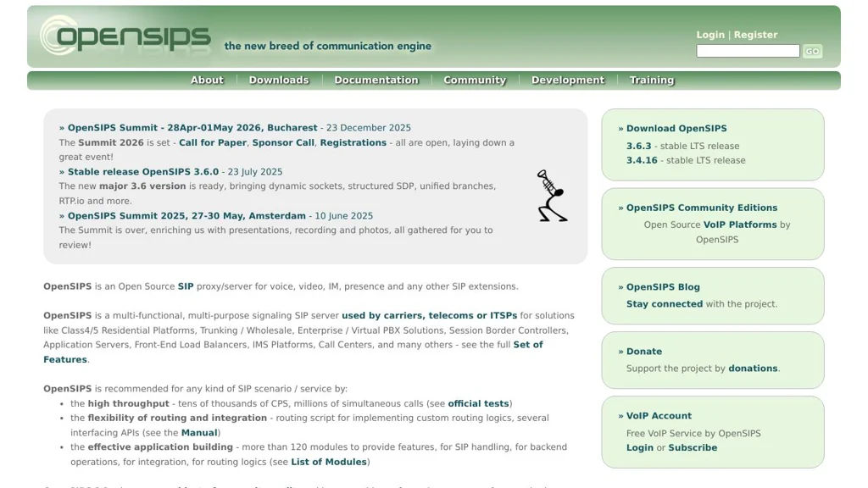Viewport: 868px width, 488px height.
Task: Open the About menu
Action: pyautogui.click(x=207, y=80)
